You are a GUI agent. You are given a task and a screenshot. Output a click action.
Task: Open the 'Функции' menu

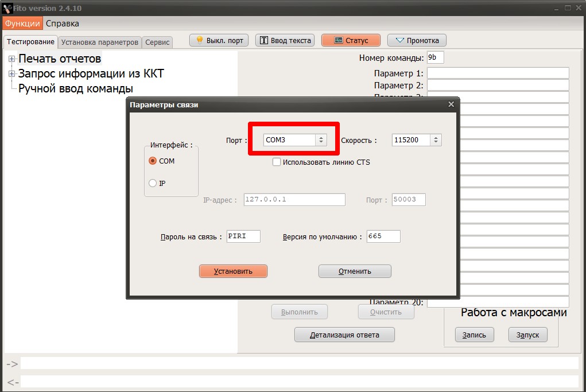(x=22, y=24)
